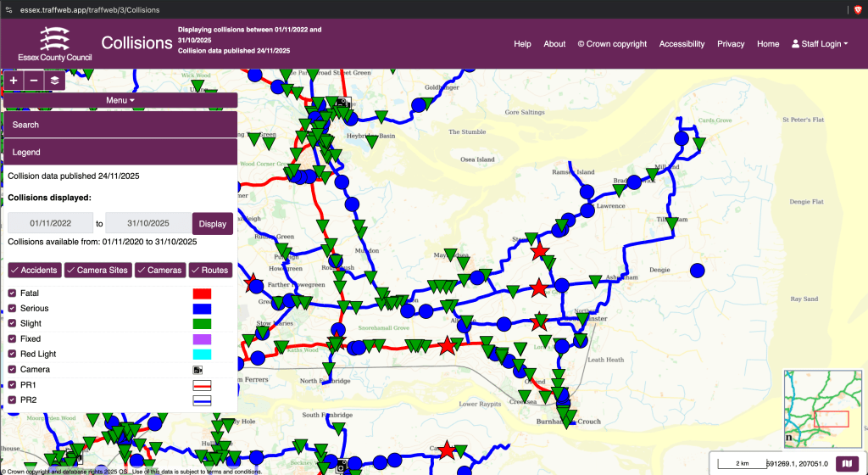868x475 pixels.
Task: Toggle the overview map button in the corner
Action: coord(847,463)
